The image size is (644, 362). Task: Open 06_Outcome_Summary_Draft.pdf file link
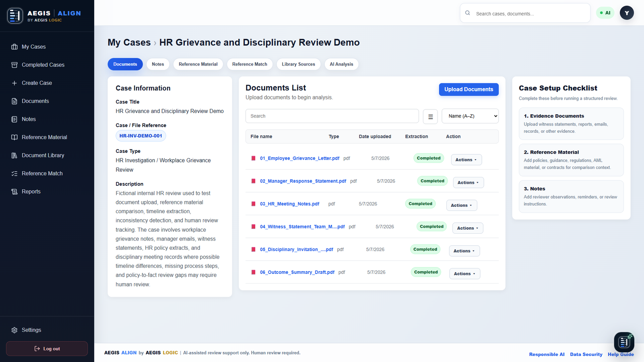click(297, 272)
